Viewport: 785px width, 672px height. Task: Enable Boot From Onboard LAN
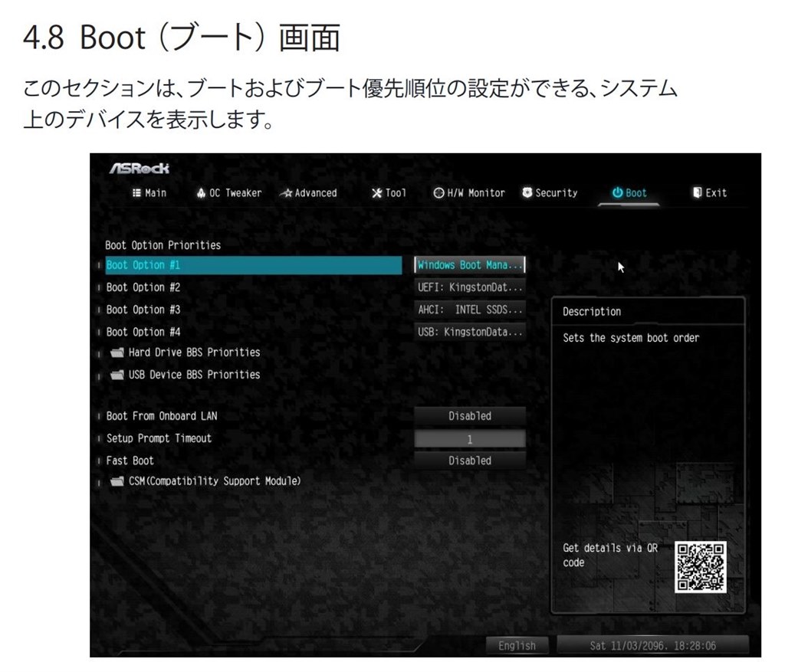(x=469, y=416)
